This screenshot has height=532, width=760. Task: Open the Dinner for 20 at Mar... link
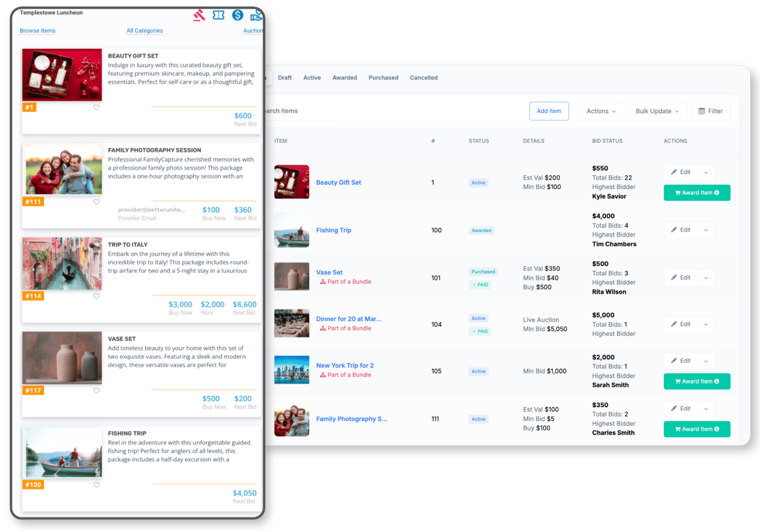pyautogui.click(x=349, y=319)
